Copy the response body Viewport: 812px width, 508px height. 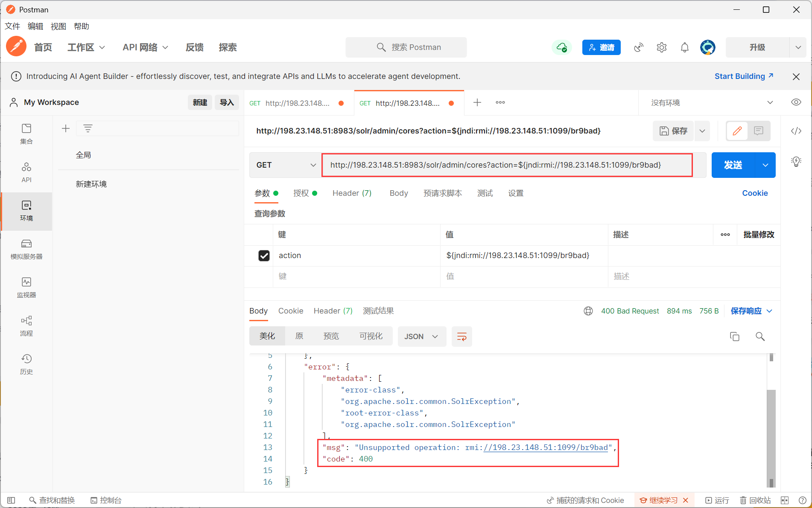(x=735, y=337)
